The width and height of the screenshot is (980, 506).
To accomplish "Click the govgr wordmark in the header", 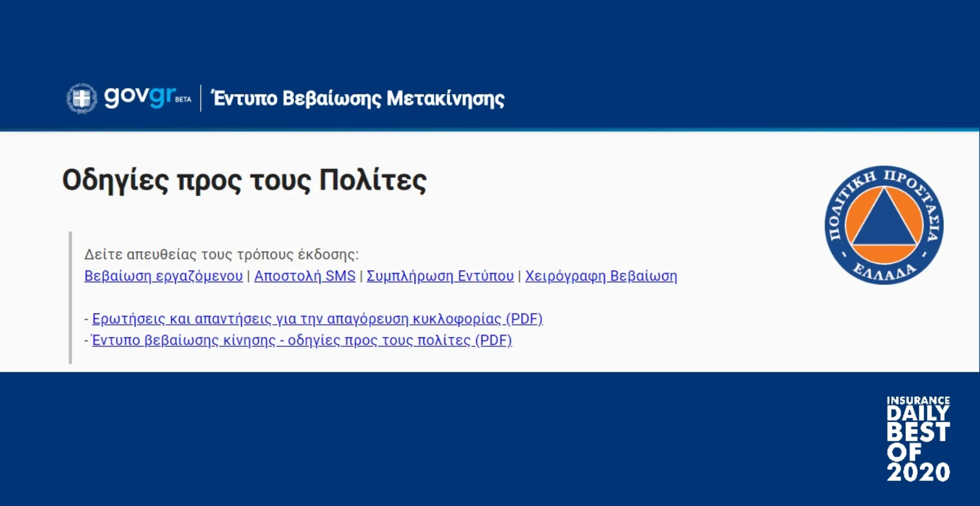I will click(138, 98).
